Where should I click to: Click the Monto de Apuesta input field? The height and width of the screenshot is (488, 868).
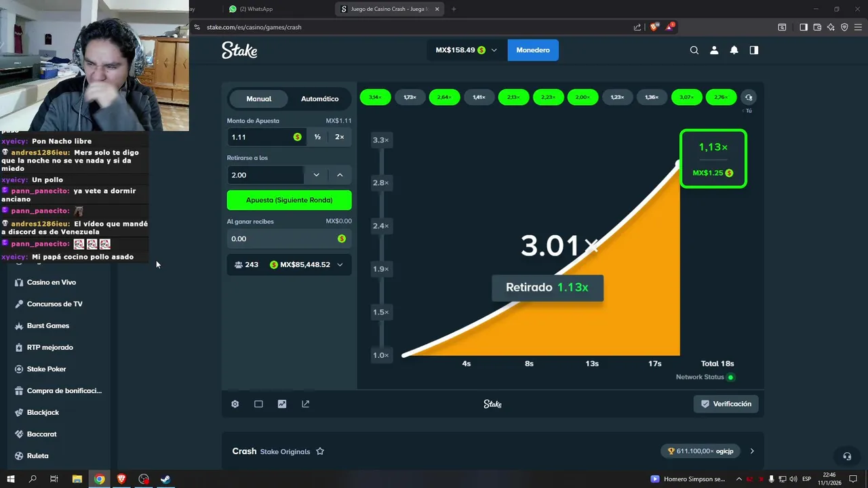[266, 137]
